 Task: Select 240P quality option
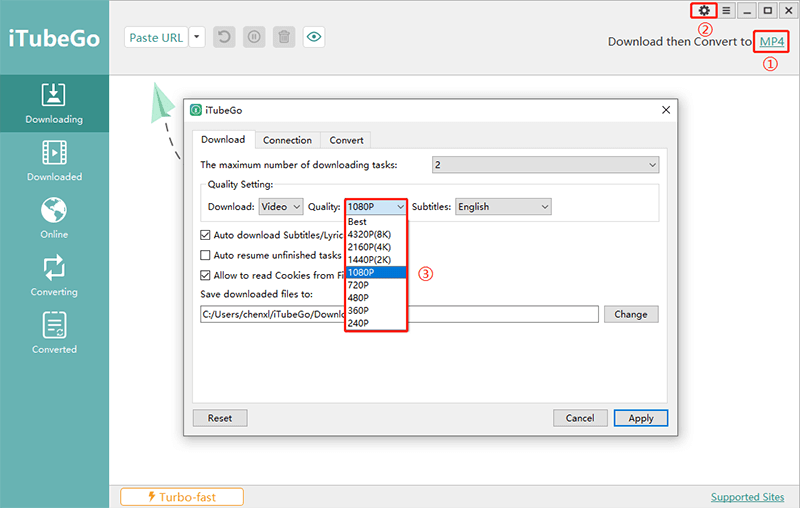[x=376, y=323]
